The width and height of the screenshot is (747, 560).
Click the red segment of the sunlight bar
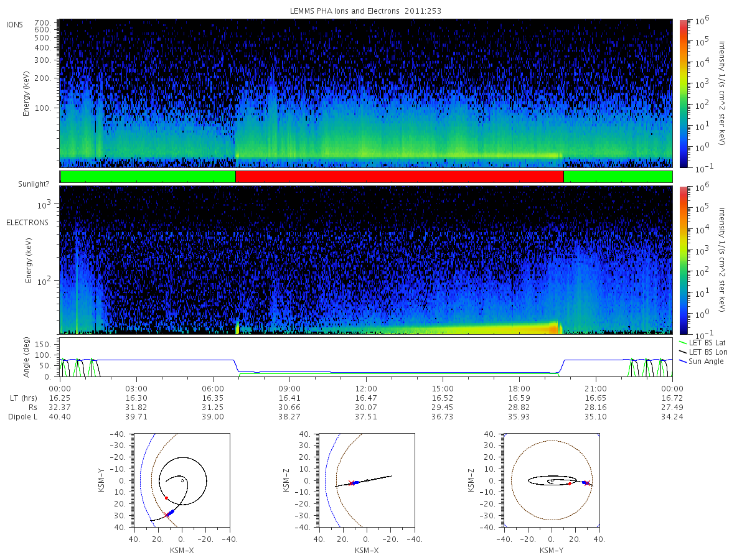pos(400,177)
